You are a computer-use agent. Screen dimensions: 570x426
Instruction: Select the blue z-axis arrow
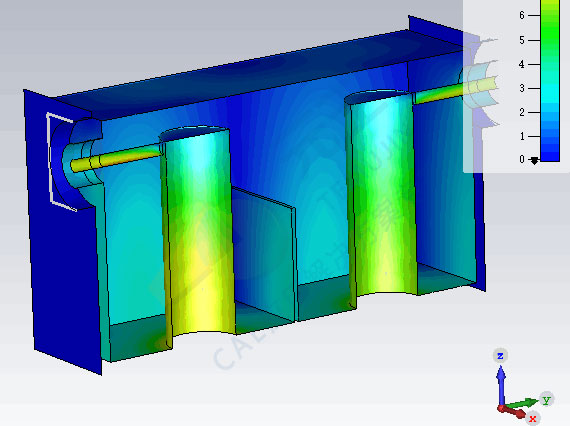(501, 386)
